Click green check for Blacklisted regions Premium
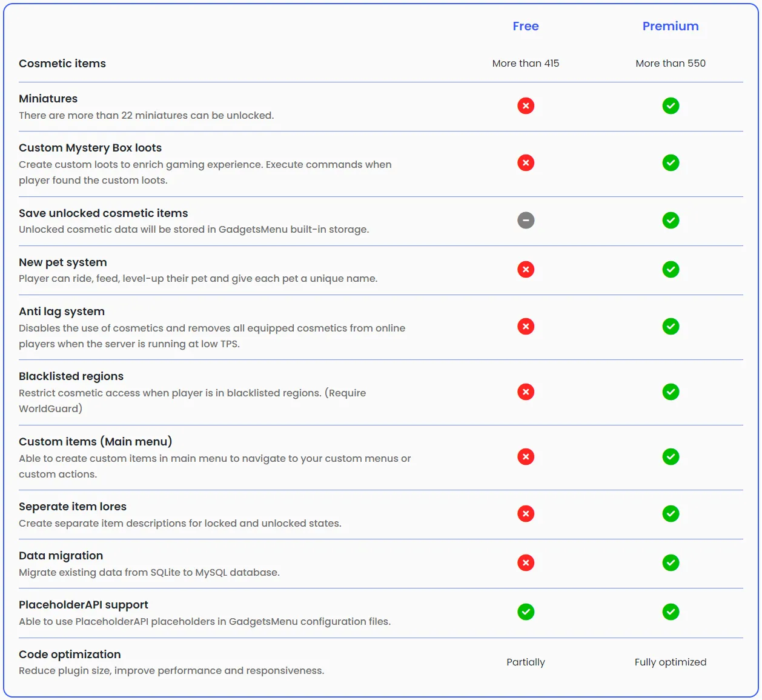This screenshot has height=700, width=762. (670, 392)
